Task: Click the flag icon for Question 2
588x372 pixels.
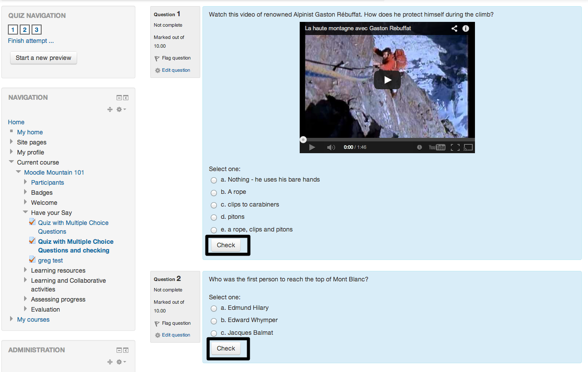Action: click(157, 323)
